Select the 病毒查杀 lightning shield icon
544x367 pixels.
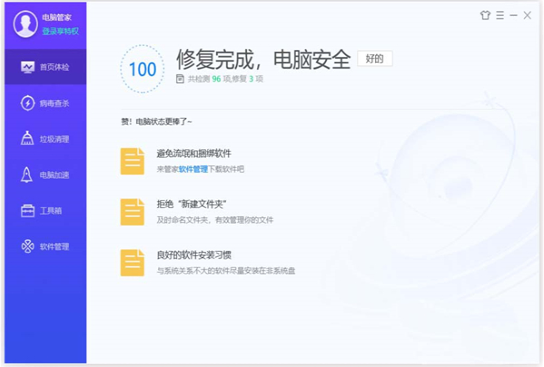pos(27,103)
